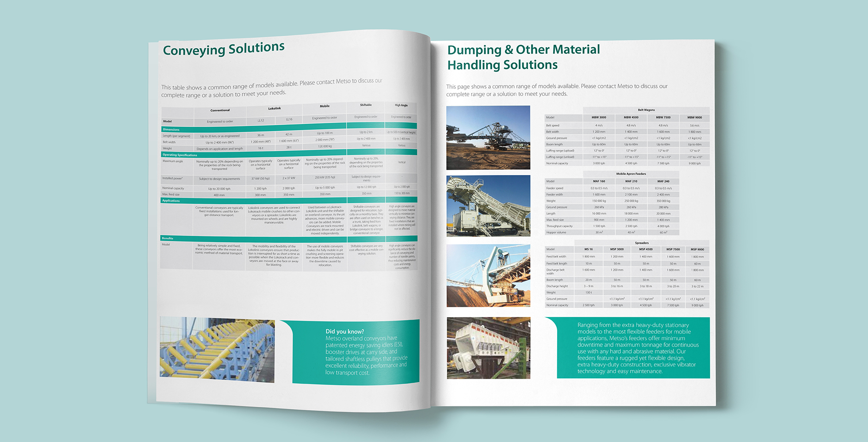Select the "Conventional" column header

coord(220,110)
